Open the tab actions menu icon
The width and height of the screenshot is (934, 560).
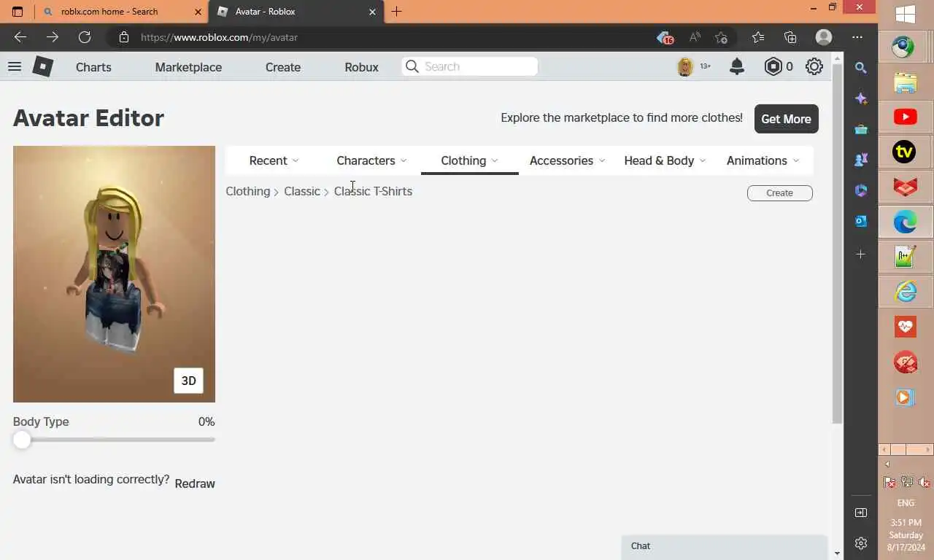coord(18,12)
